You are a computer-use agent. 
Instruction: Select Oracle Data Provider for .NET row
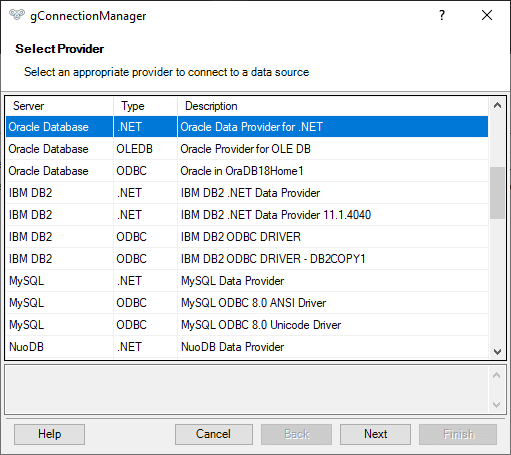pyautogui.click(x=247, y=127)
